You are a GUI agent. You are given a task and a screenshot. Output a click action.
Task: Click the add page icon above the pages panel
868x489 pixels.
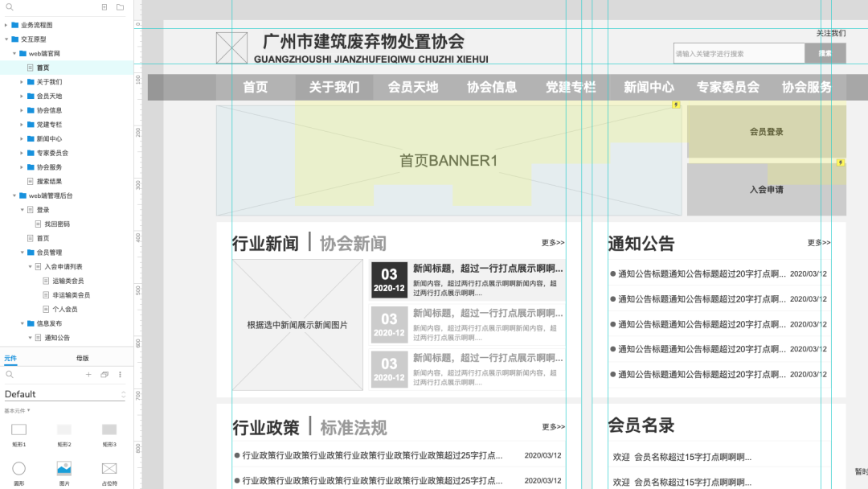(104, 7)
